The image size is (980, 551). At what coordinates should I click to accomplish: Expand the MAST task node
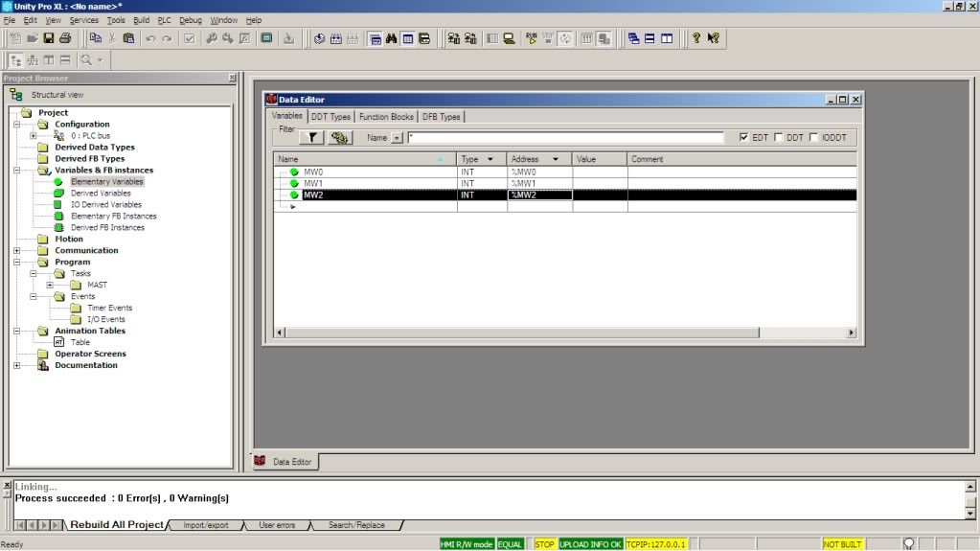point(50,285)
